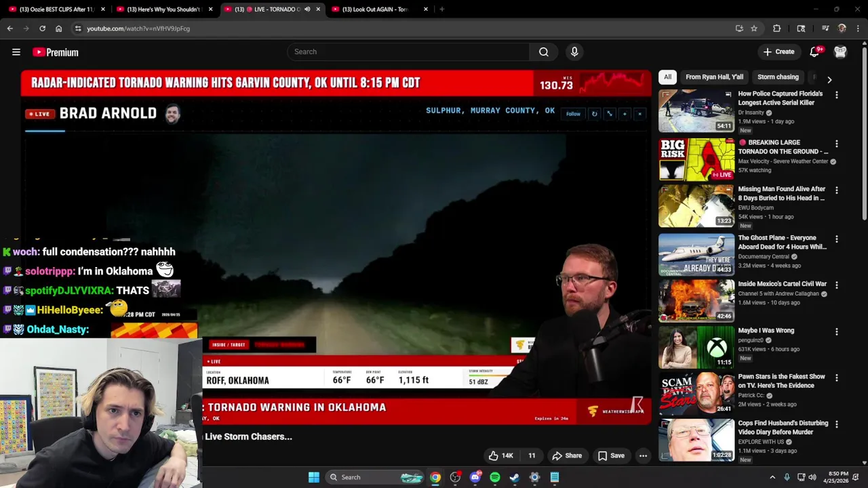Close the Look Out AGAIN tab

[x=426, y=9]
